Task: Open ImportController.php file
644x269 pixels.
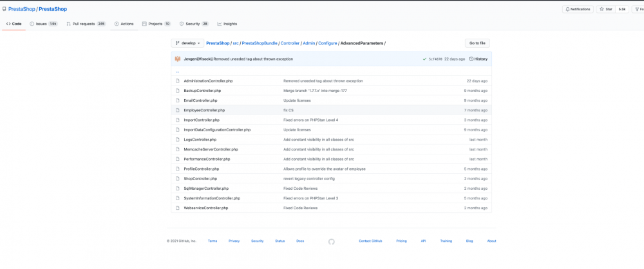Action: [202, 120]
